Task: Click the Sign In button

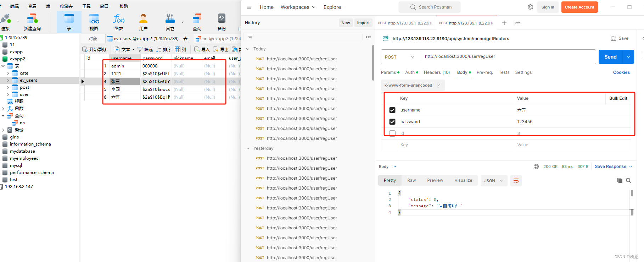Action: [548, 7]
